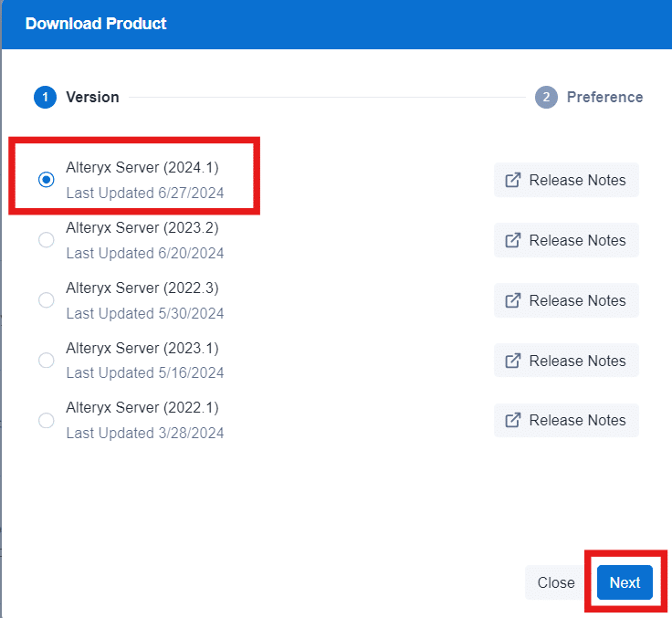Screen dimensions: 672x618
Task: Select the Alteryx Server (2022.3) radio option
Action: click(47, 300)
